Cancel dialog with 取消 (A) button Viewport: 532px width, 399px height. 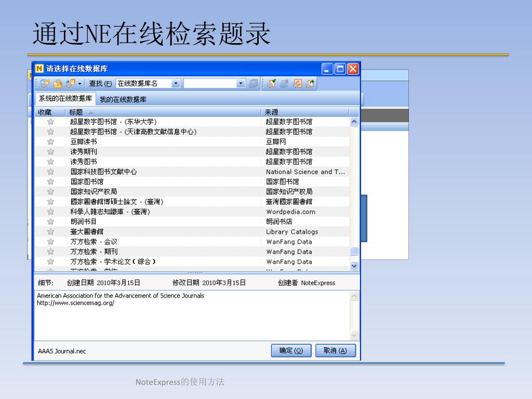click(x=336, y=351)
